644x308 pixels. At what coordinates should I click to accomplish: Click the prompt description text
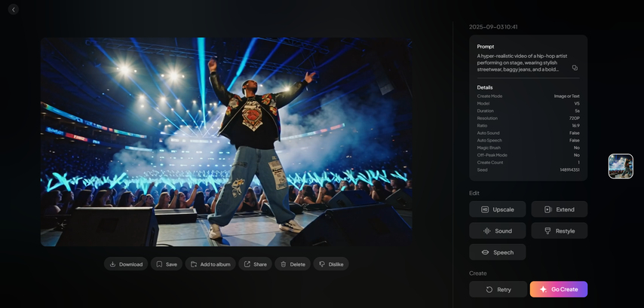[522, 63]
